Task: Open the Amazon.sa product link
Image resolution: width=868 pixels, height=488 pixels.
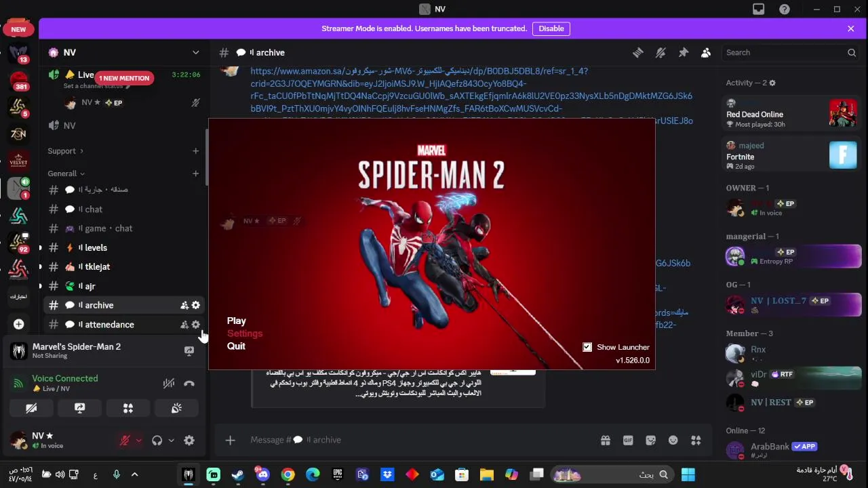Action: pos(471,96)
